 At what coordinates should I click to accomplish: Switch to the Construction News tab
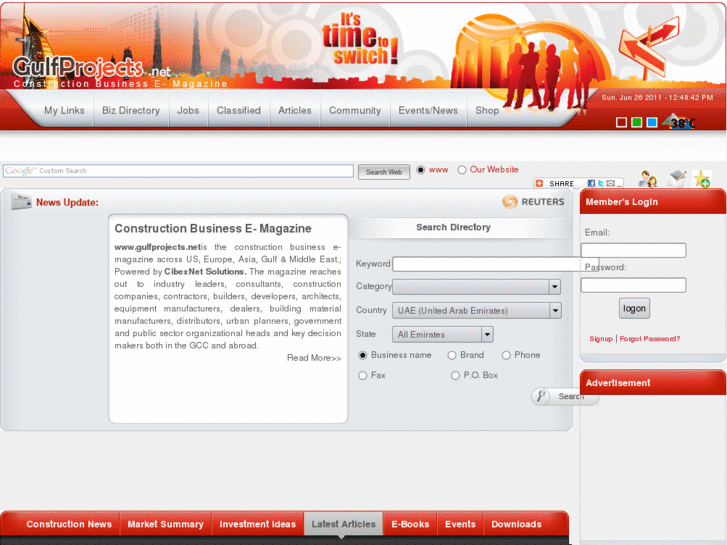tap(69, 524)
